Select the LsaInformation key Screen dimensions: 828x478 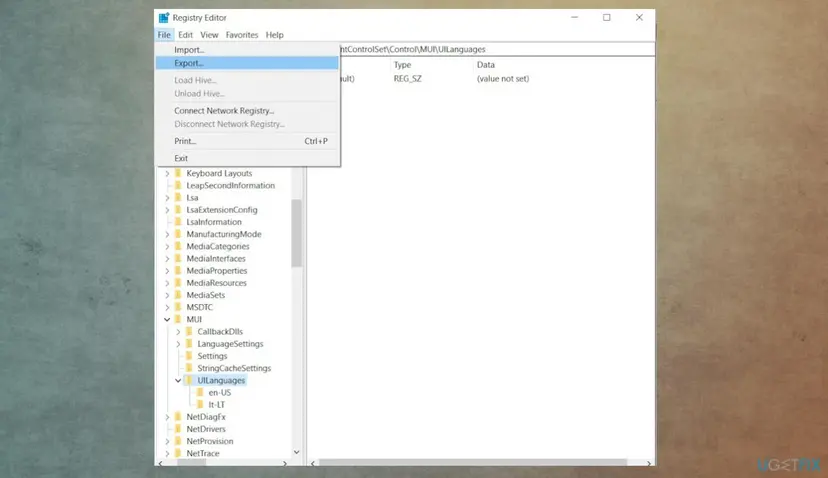pyautogui.click(x=214, y=222)
